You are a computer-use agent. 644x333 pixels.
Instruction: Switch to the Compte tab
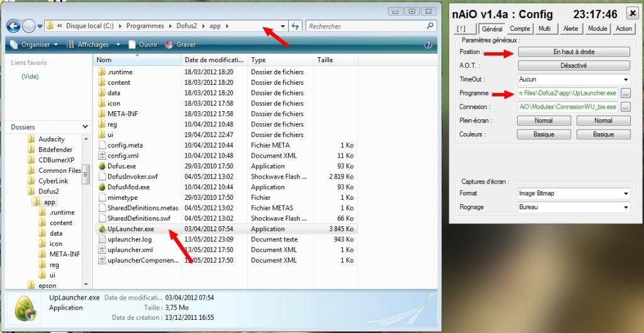point(519,29)
